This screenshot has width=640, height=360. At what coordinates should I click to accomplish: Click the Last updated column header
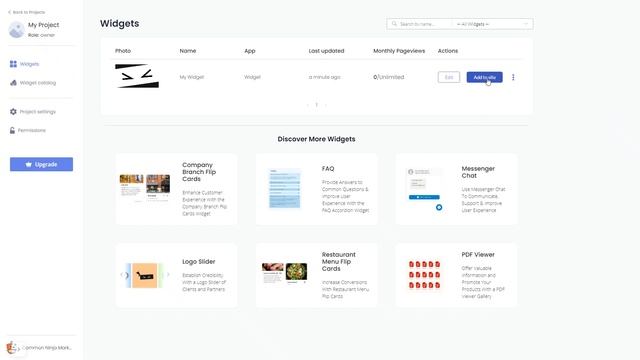[327, 51]
